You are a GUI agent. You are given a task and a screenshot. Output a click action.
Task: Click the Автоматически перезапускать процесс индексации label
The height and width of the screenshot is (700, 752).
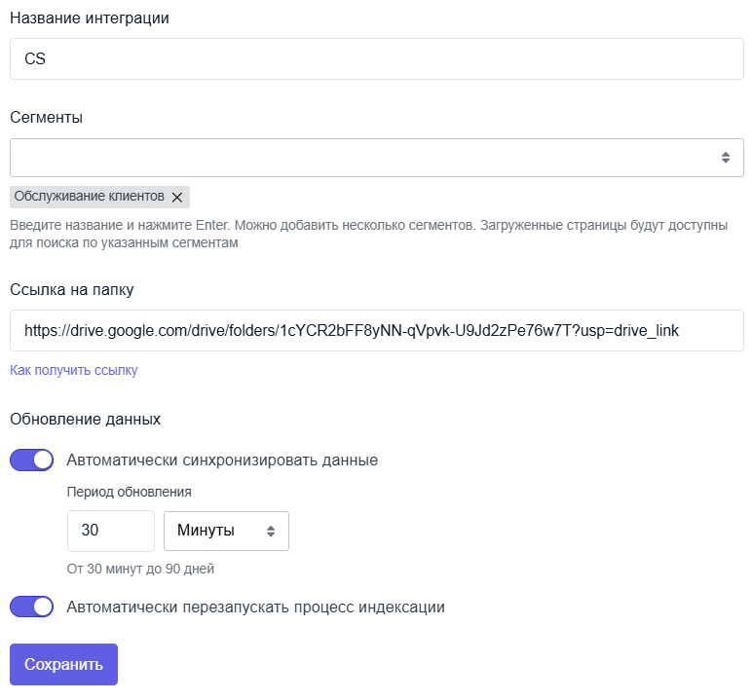[x=255, y=607]
